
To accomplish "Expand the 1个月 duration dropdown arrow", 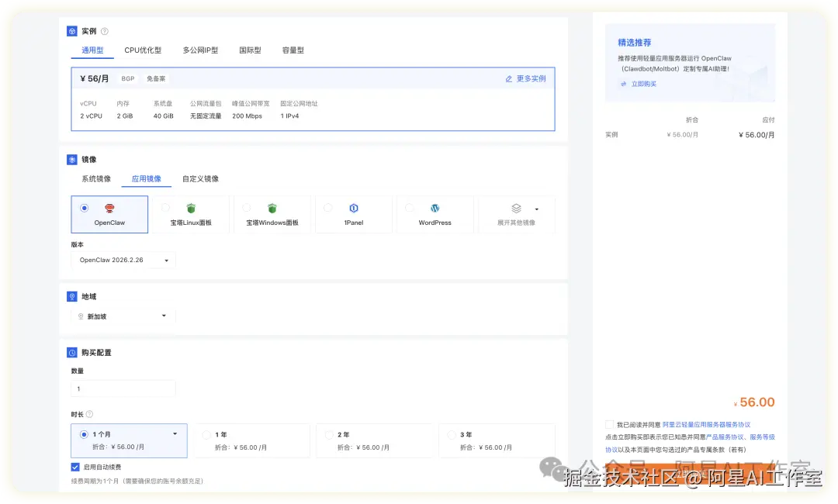I will coord(175,434).
